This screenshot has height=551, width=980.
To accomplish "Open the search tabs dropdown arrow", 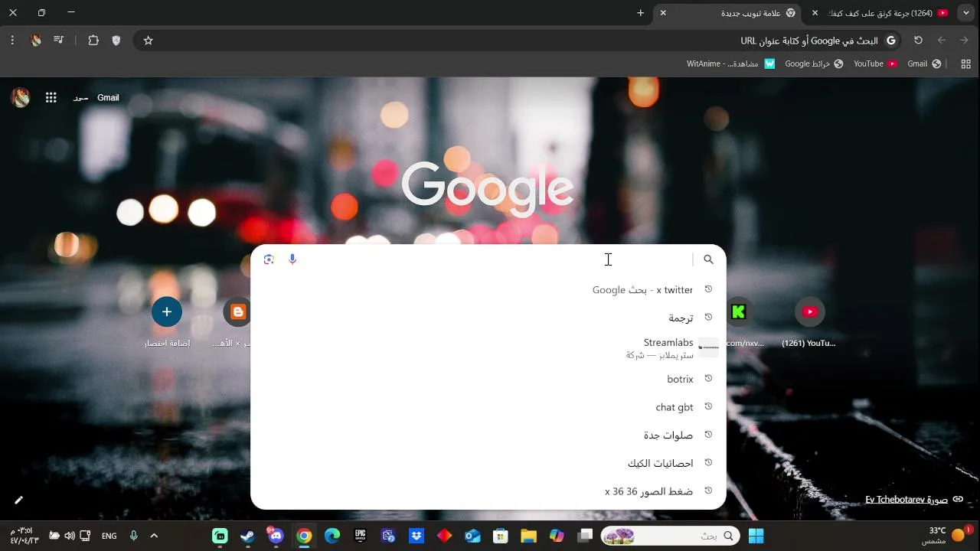I will [967, 13].
